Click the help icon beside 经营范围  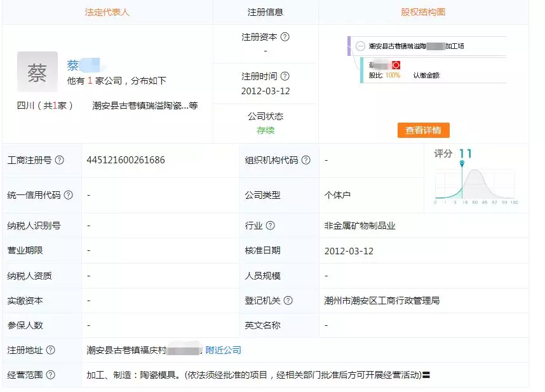(51, 375)
